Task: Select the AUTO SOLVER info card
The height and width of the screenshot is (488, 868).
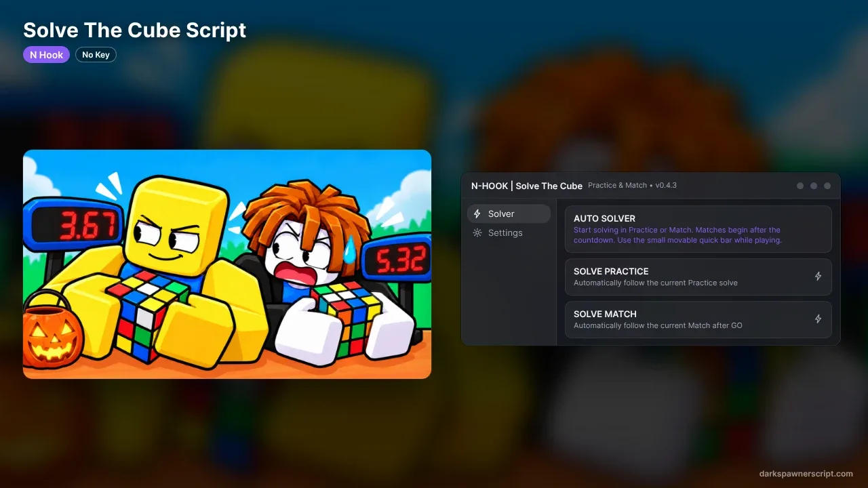Action: (698, 229)
